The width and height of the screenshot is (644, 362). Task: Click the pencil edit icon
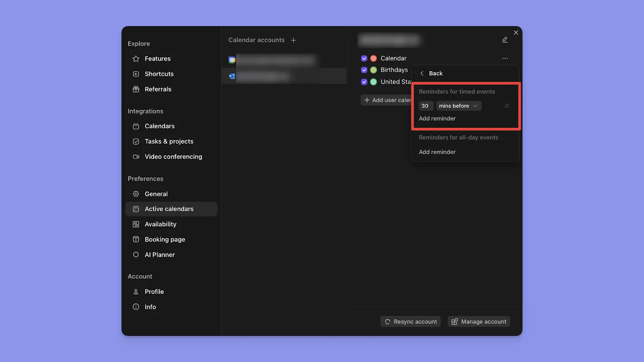tap(505, 40)
